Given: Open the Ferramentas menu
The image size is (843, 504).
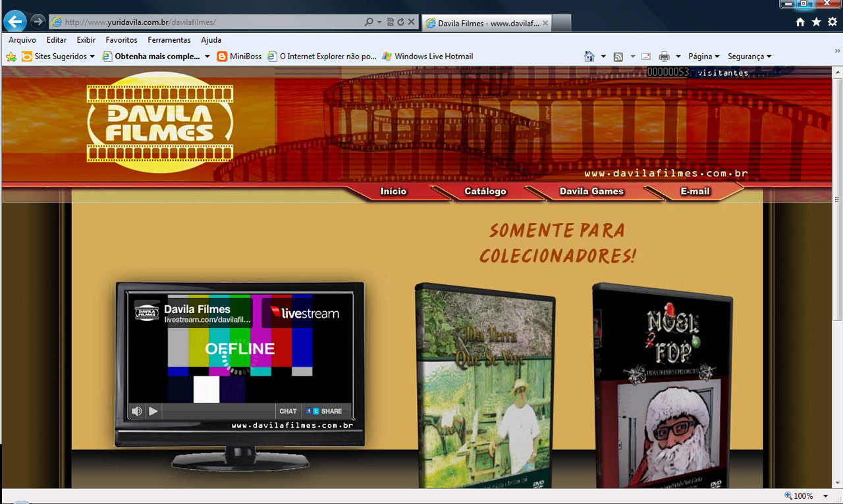Looking at the screenshot, I should point(169,40).
